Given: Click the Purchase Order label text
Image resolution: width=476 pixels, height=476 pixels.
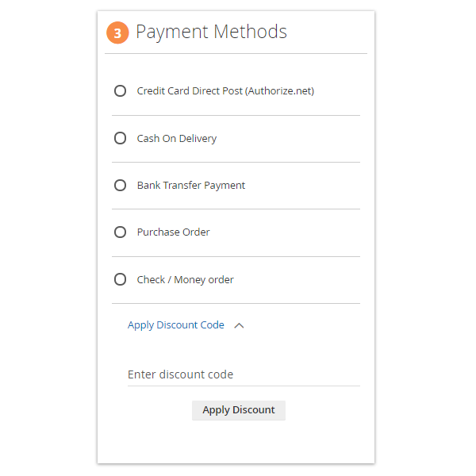Looking at the screenshot, I should pyautogui.click(x=173, y=232).
